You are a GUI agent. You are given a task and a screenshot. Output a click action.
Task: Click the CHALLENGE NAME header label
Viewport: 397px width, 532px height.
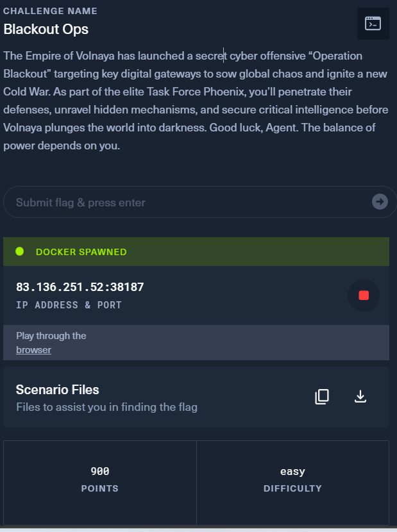[x=50, y=11]
